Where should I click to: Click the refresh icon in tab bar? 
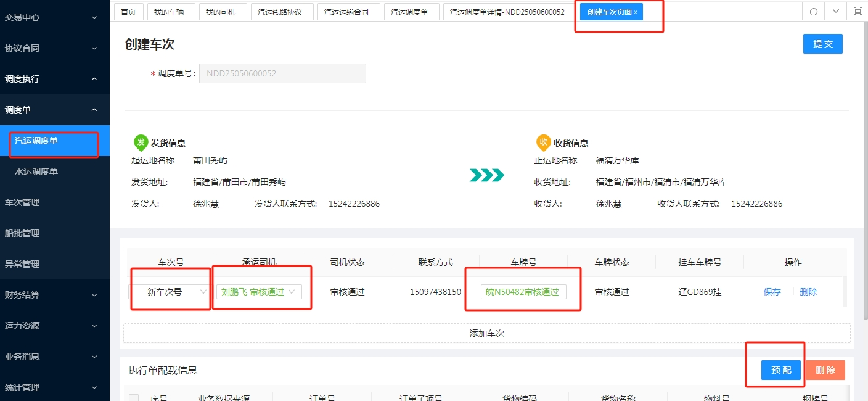[x=813, y=12]
